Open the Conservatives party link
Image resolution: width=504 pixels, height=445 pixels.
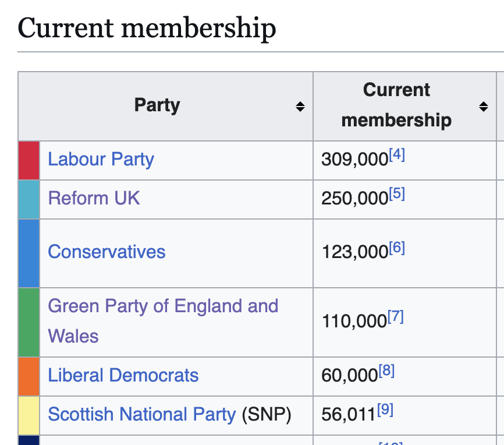point(107,252)
